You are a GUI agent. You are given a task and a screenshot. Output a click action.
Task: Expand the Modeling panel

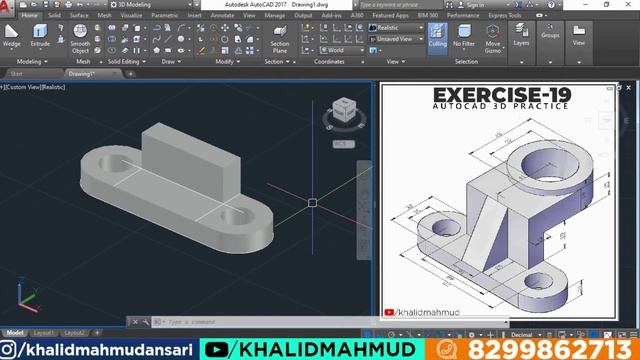[x=32, y=62]
